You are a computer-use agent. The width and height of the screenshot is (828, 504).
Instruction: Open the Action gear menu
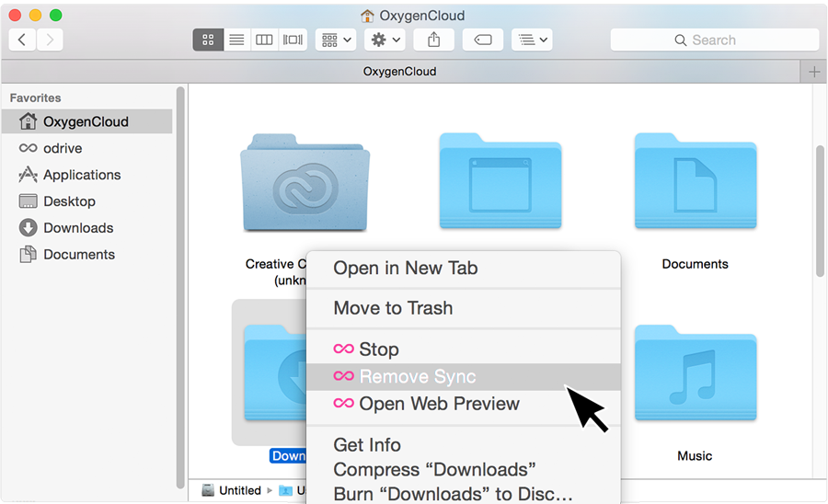tap(385, 40)
